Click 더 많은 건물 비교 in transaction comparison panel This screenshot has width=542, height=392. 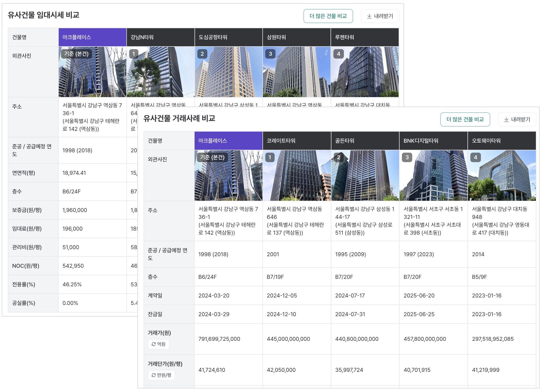coord(465,119)
